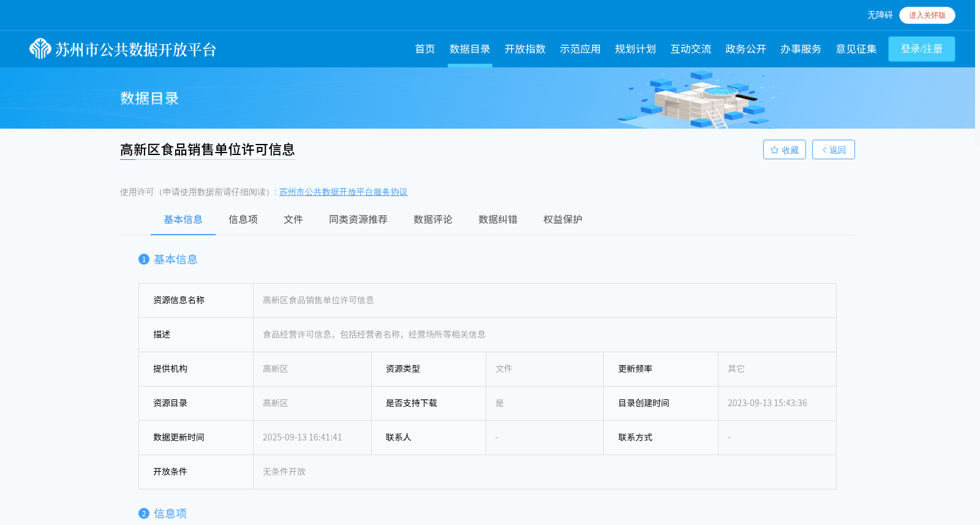Click the 开放条件 label cell

tap(196, 472)
